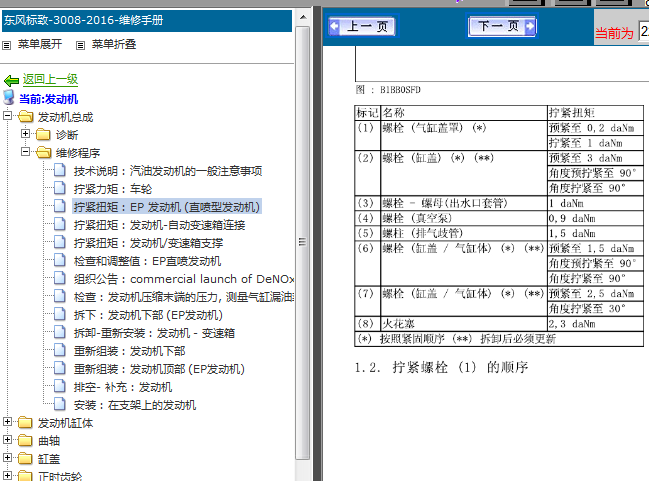The width and height of the screenshot is (649, 481).
Task: Click the 返回上一级 link
Action: 50,79
